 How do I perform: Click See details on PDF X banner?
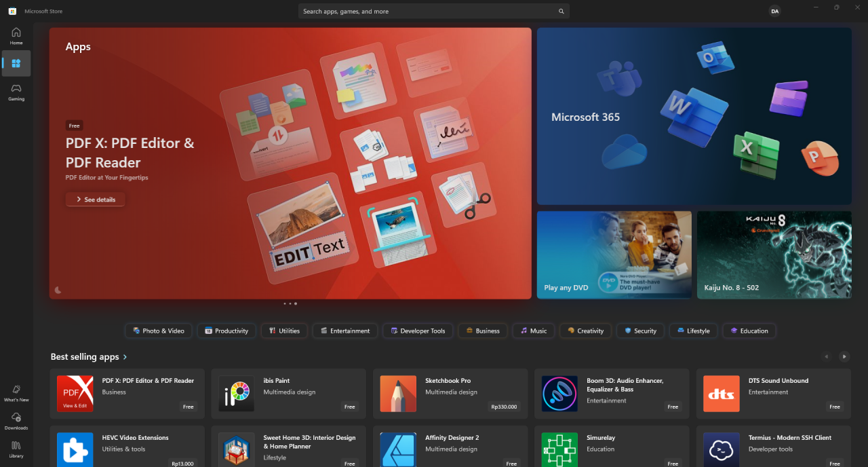coord(95,199)
